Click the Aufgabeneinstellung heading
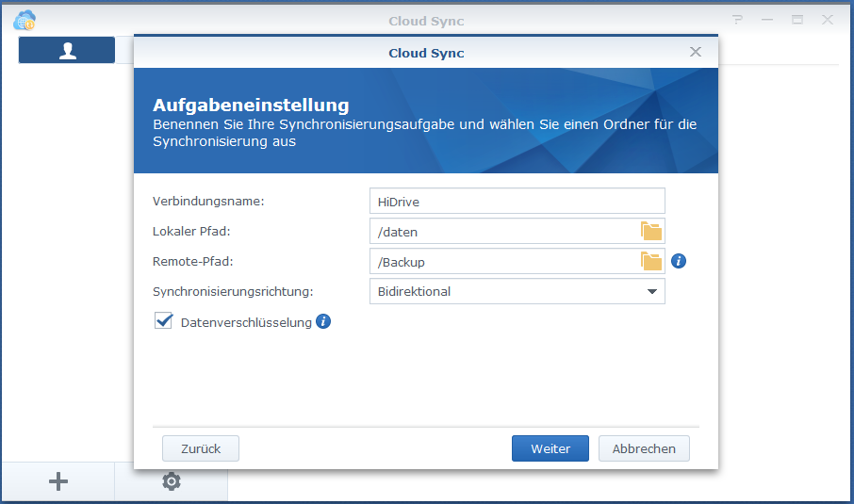This screenshot has width=854, height=504. (251, 106)
